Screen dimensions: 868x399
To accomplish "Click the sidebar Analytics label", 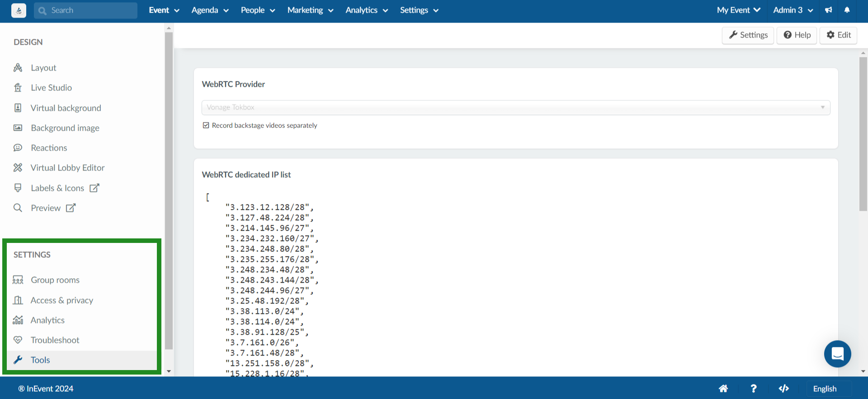I will (47, 320).
